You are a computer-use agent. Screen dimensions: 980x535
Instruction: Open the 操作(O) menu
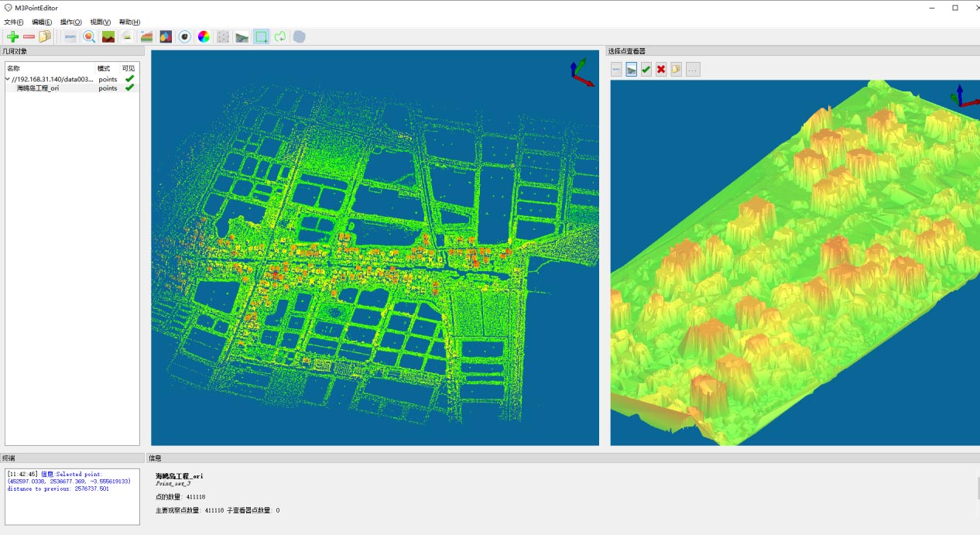coord(71,22)
